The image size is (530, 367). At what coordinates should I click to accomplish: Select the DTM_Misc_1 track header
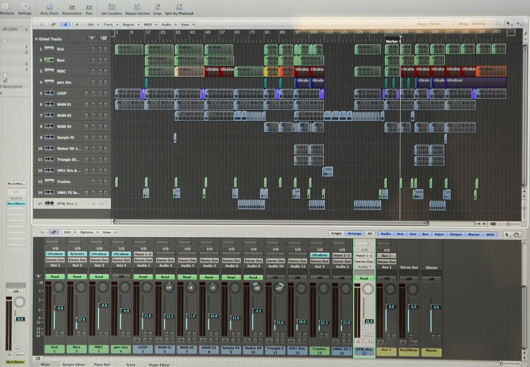(72, 203)
